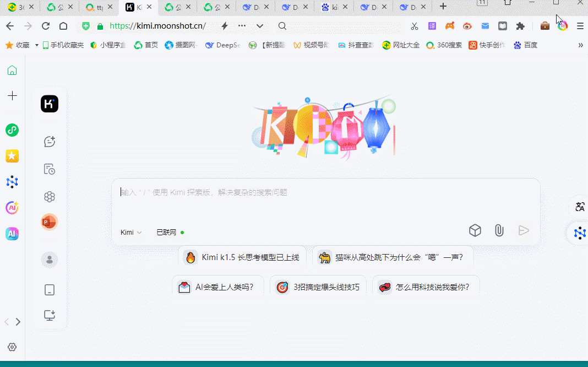Click the festive Kimi lantern banner
Screen dimensions: 588x367
click(323, 128)
